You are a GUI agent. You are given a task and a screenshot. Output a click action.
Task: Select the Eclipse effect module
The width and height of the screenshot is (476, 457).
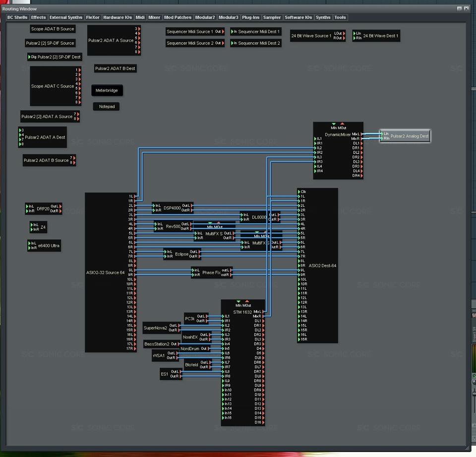point(182,254)
